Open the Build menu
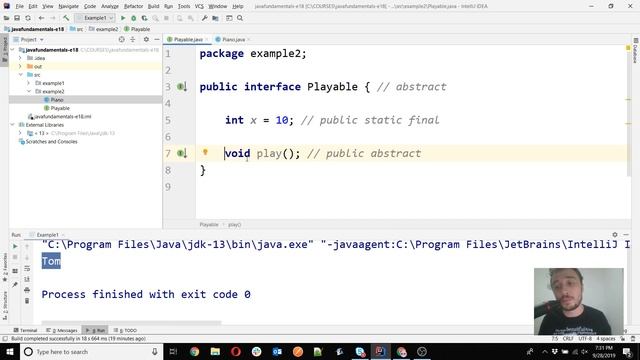The width and height of the screenshot is (640, 360). [153, 6]
